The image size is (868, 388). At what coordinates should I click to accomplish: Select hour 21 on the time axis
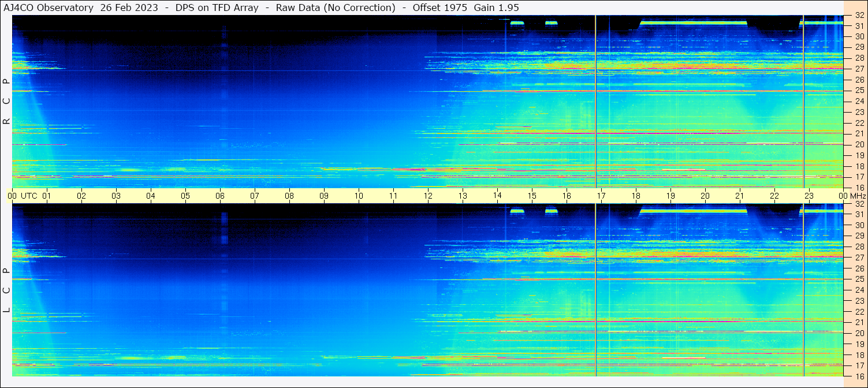pyautogui.click(x=740, y=196)
